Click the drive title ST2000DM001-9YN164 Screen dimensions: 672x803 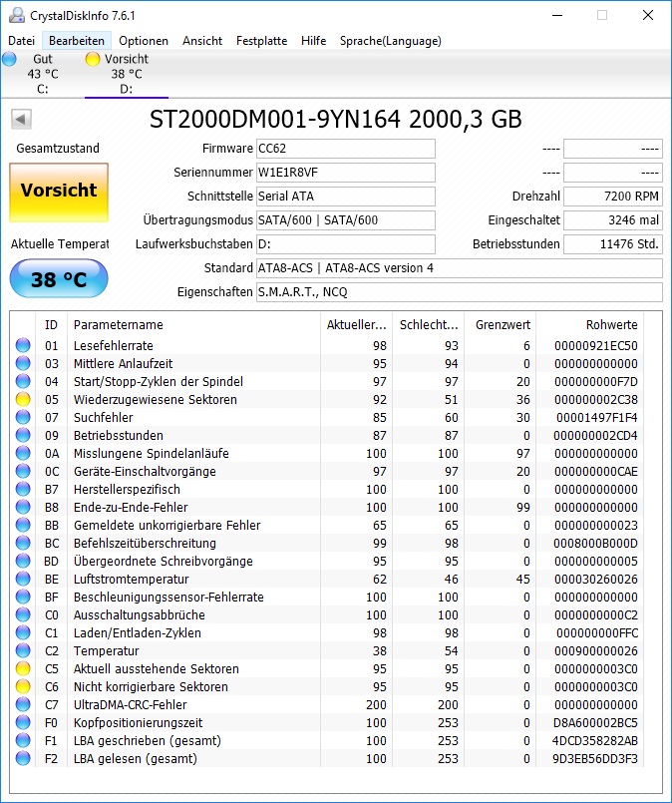coord(275,120)
